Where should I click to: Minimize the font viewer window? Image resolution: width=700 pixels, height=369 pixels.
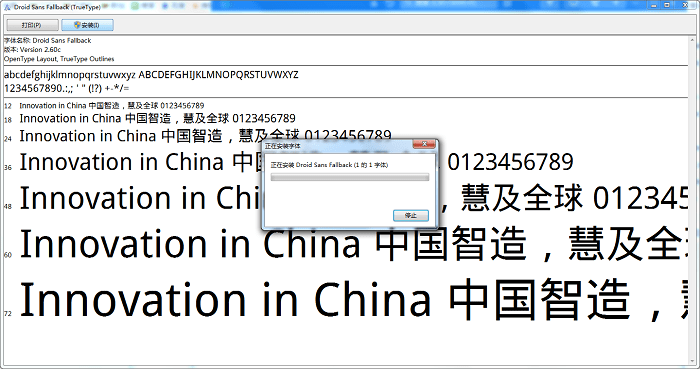tap(654, 5)
